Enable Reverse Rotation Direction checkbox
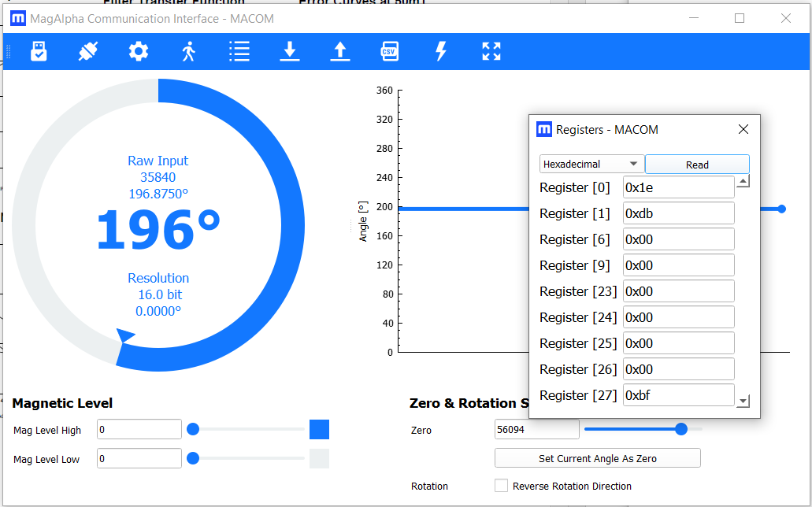Viewport: 812px width, 507px height. [x=501, y=486]
